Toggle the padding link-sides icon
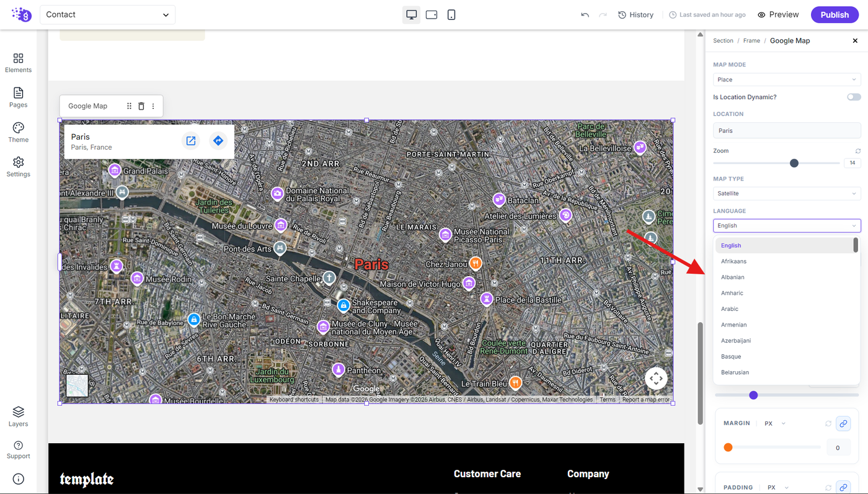Screen dimensions: 868x494 pos(843,487)
